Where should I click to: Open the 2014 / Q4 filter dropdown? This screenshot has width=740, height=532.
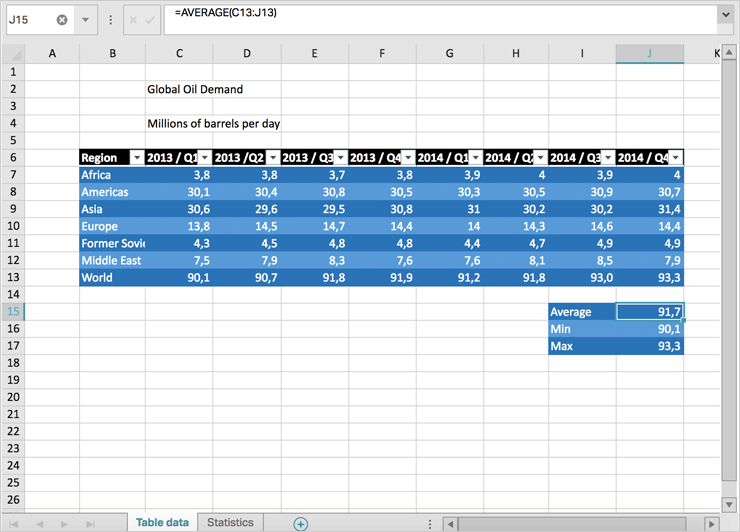click(676, 158)
